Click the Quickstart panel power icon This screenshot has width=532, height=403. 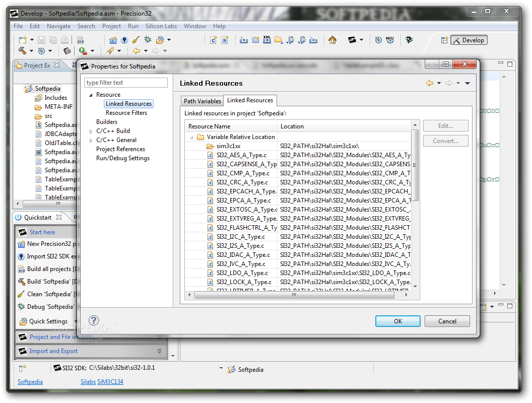18,217
